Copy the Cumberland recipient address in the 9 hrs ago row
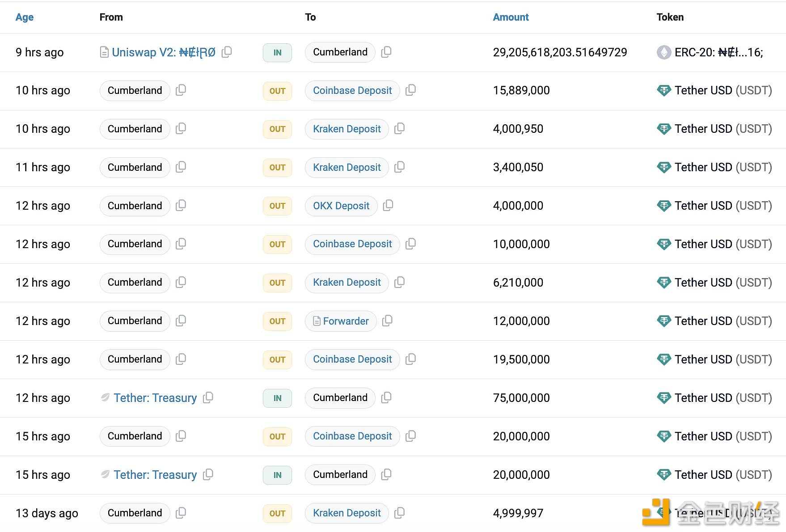This screenshot has width=786, height=532. (386, 52)
